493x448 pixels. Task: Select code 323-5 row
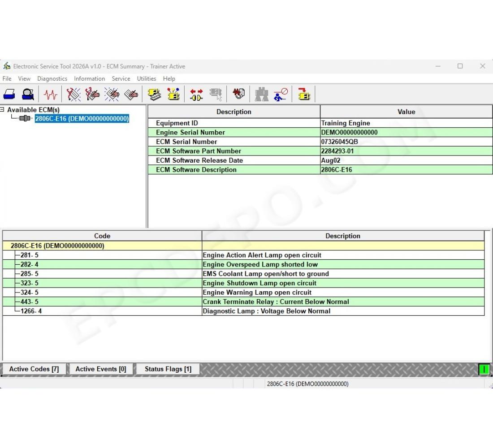[243, 283]
